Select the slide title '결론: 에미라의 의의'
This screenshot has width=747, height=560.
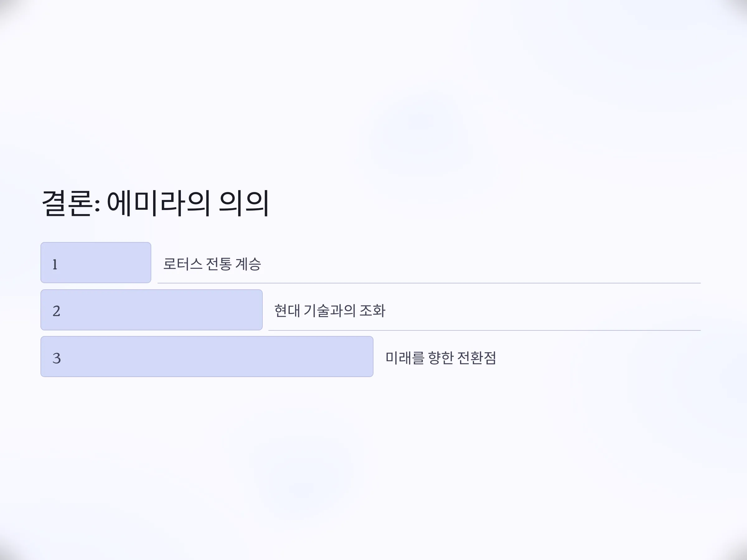coord(155,203)
